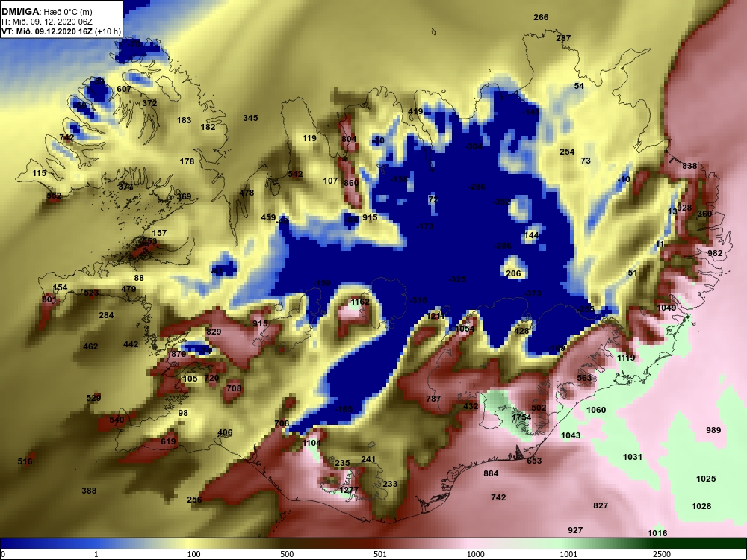This screenshot has width=747, height=560.
Task: Click the '100' label on the color scale
Action: [193, 554]
